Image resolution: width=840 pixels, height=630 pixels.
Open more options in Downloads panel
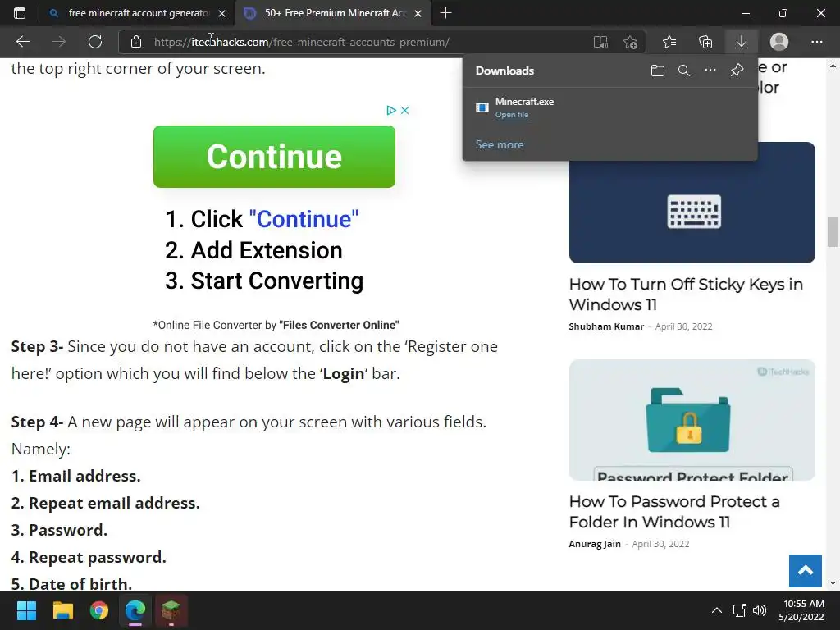pyautogui.click(x=710, y=71)
